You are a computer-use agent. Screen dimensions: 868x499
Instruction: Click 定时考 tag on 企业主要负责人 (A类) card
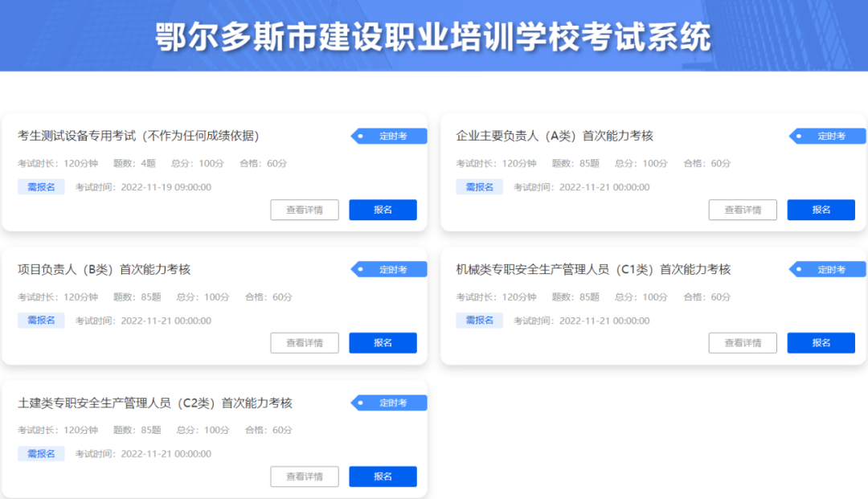coord(828,136)
